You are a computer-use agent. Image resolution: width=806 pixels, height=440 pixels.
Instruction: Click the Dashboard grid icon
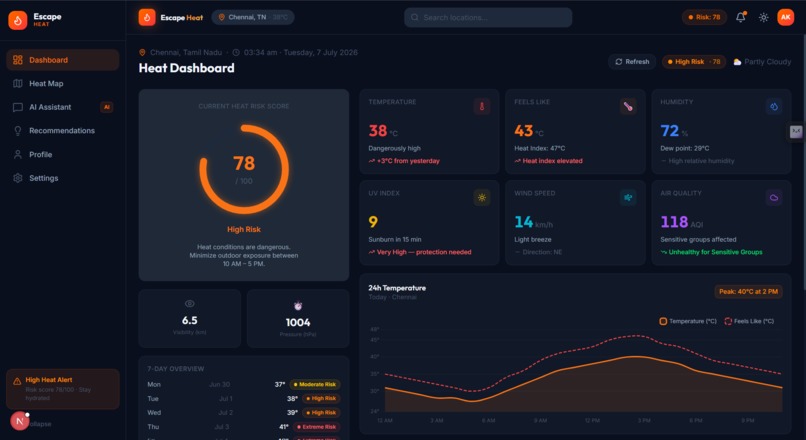pos(17,60)
